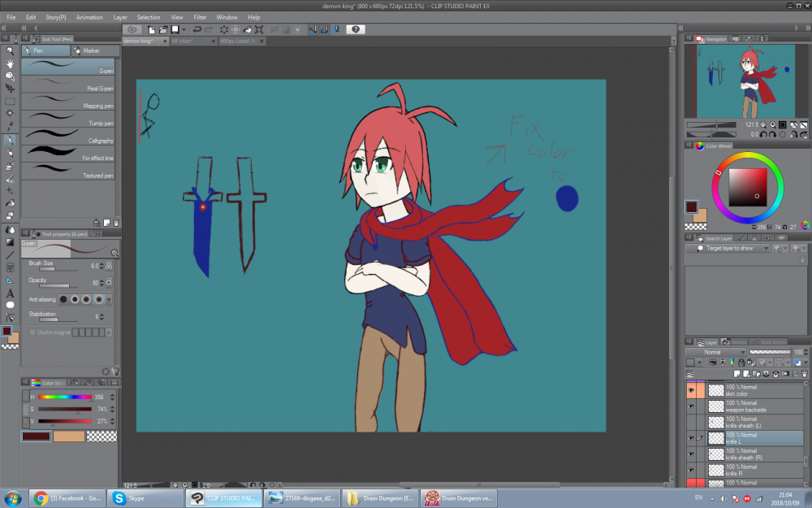Viewport: 812px width, 508px height.
Task: Open the File menu
Action: click(11, 17)
